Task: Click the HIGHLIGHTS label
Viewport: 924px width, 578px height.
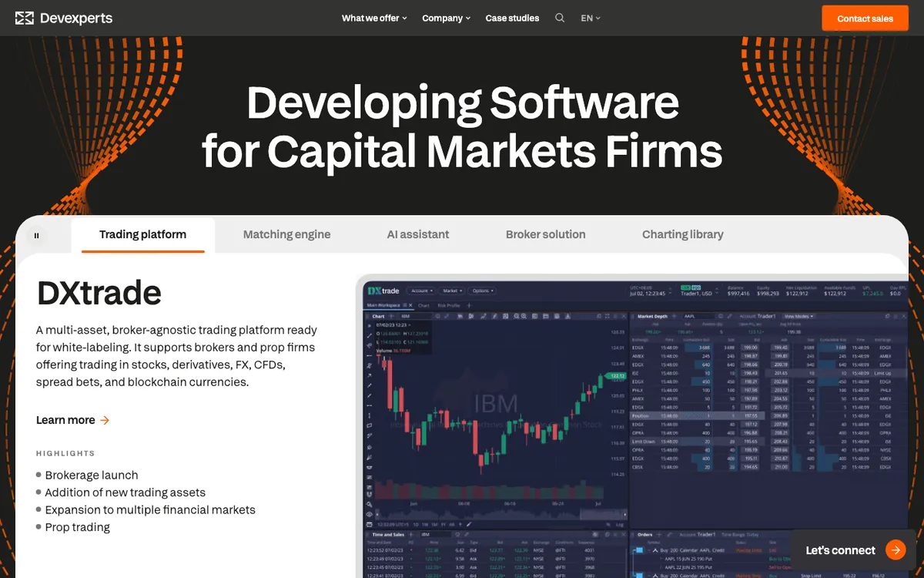Action: (x=65, y=453)
